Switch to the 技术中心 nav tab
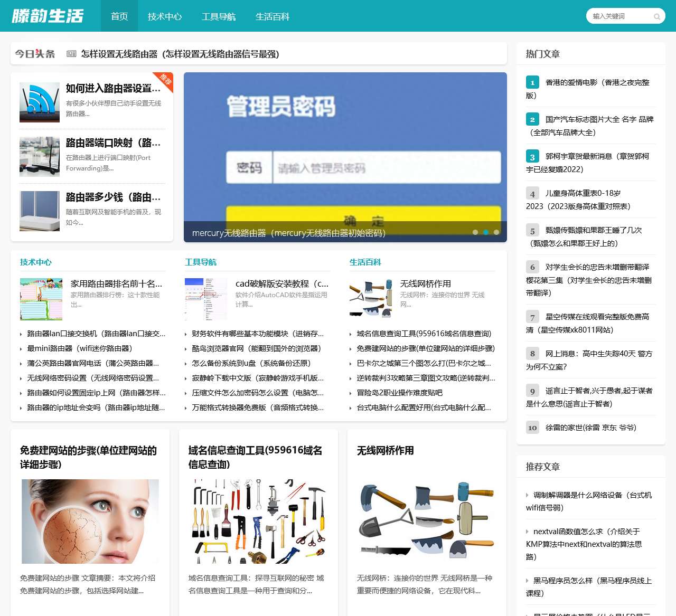Viewport: 676px width, 616px height. pos(164,16)
